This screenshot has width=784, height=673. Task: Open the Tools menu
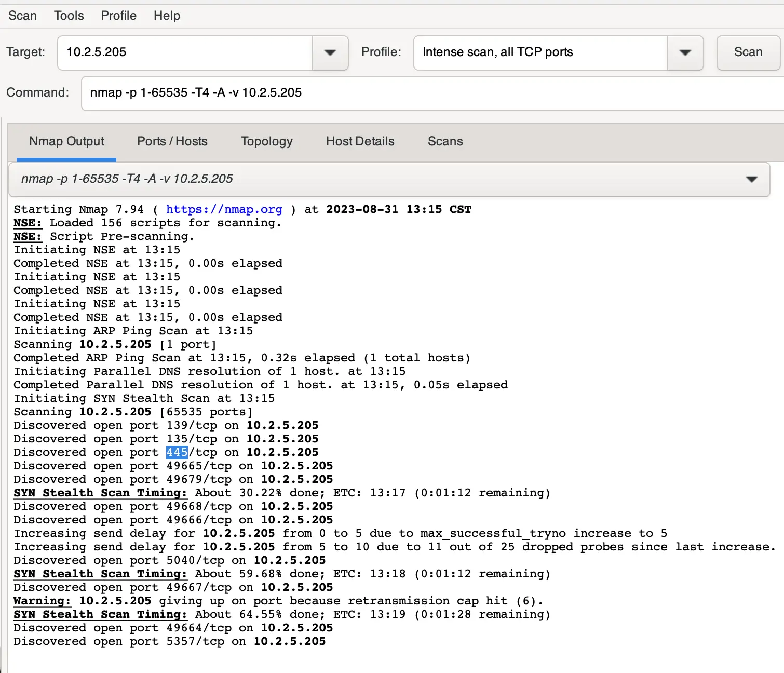click(69, 16)
